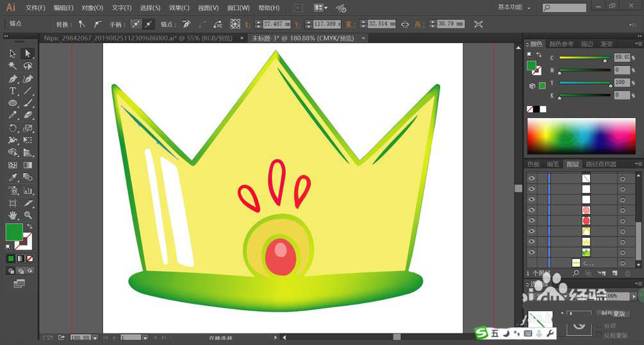Click convert anchor to smooth icon
Screen dimensions: 644x345
(x=97, y=24)
